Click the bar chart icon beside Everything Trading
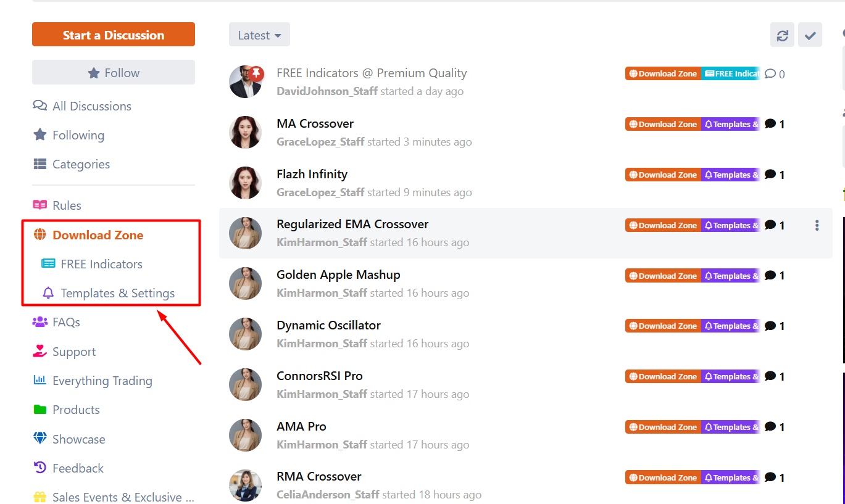This screenshot has width=845, height=504. tap(40, 380)
